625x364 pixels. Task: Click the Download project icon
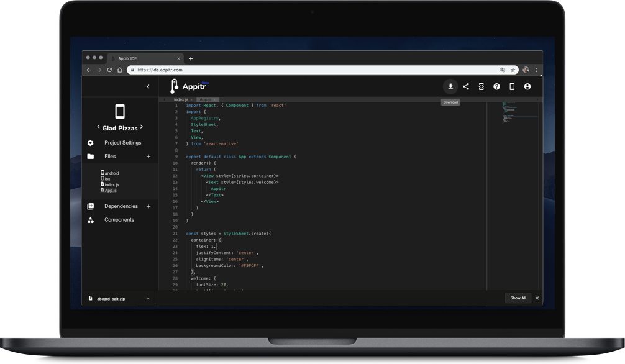coord(450,86)
